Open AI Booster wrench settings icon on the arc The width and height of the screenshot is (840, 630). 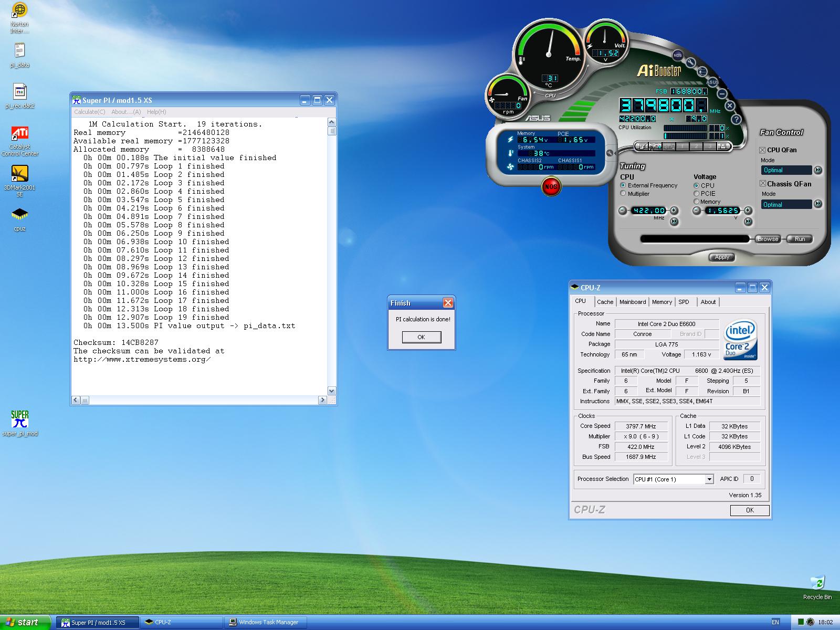click(691, 62)
